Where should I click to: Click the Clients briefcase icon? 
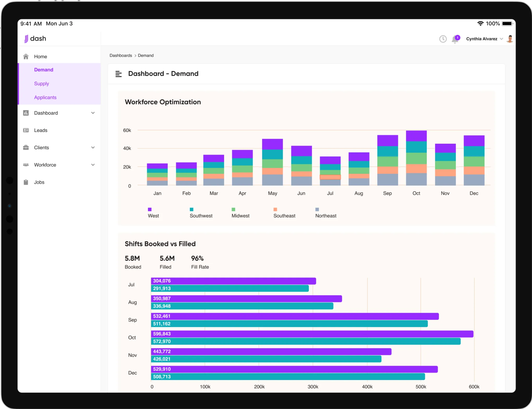click(x=26, y=147)
